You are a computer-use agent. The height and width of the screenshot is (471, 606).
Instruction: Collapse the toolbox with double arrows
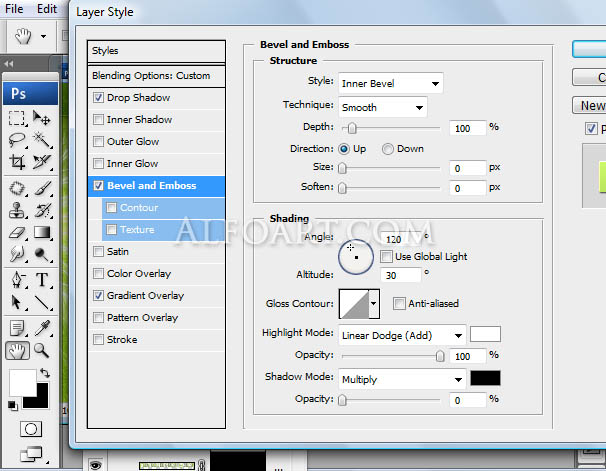pos(9,64)
